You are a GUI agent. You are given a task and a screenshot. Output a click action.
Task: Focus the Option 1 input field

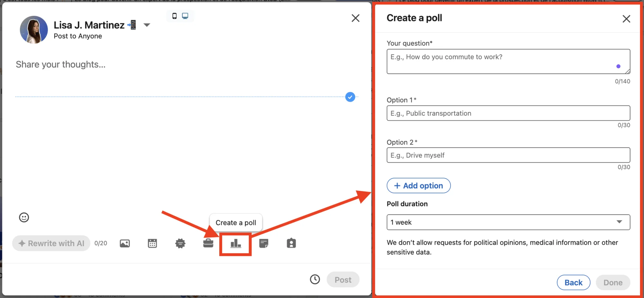point(508,113)
